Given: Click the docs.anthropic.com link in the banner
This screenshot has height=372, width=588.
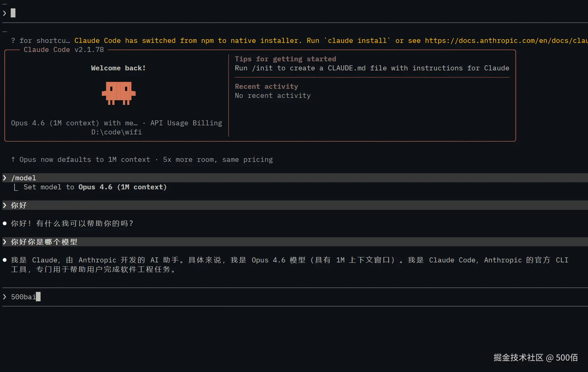Looking at the screenshot, I should [506, 41].
